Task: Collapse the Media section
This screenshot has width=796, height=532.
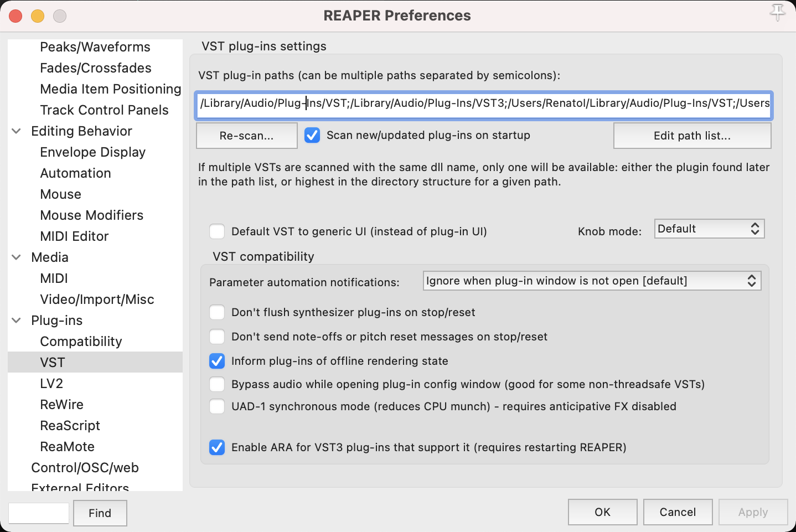Action: 17,257
